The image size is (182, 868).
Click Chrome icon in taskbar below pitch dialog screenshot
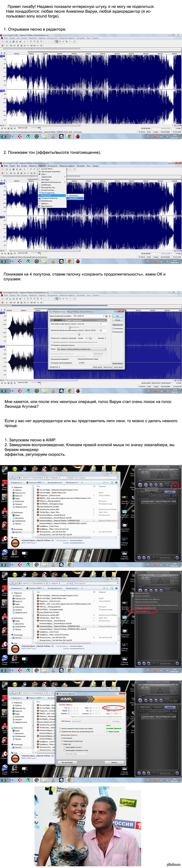(69, 391)
